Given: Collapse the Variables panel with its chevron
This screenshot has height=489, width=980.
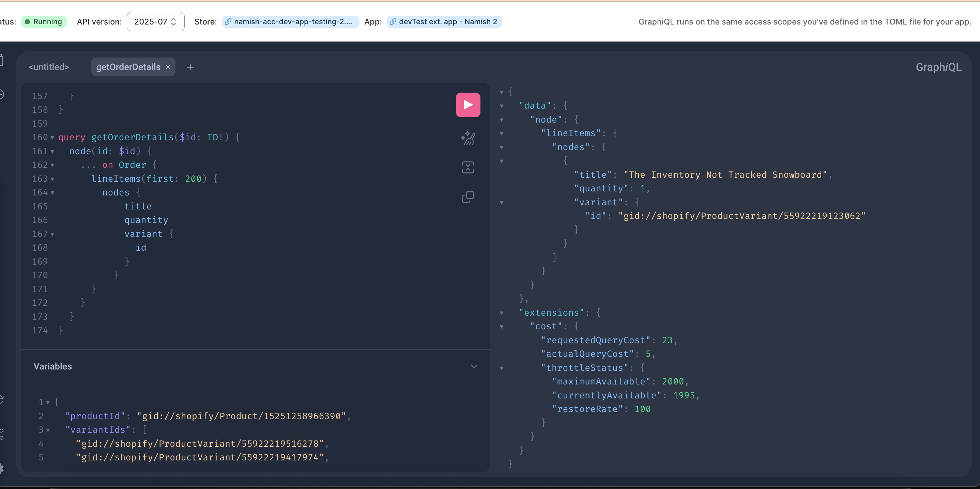Looking at the screenshot, I should 474,366.
